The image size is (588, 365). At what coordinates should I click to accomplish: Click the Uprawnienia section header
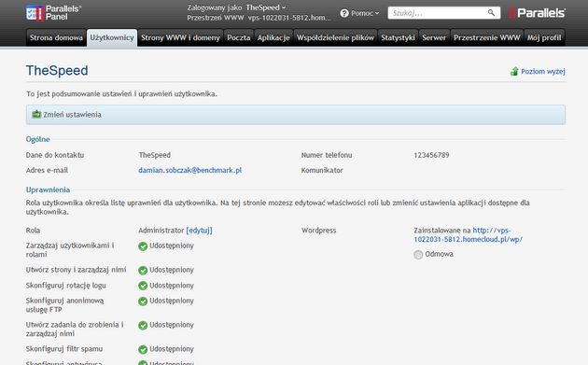coord(48,190)
